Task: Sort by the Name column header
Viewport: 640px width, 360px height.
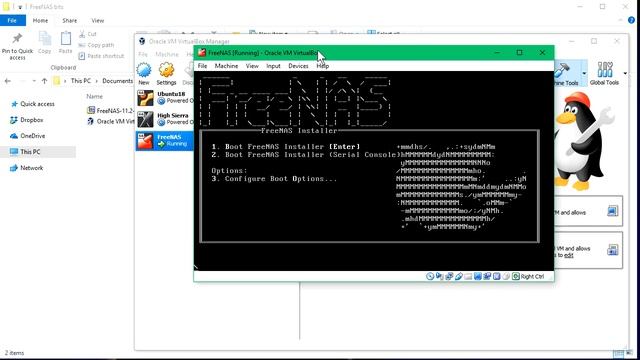Action: (x=94, y=96)
